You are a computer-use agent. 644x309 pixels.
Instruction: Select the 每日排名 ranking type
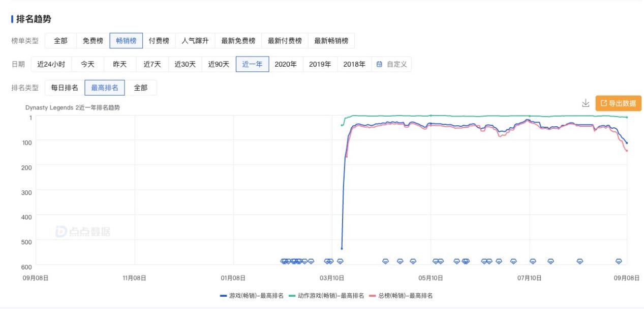pos(65,88)
